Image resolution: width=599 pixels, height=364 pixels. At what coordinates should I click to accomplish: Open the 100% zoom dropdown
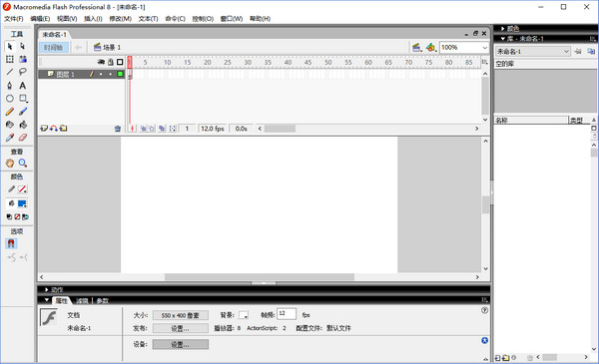coord(484,47)
